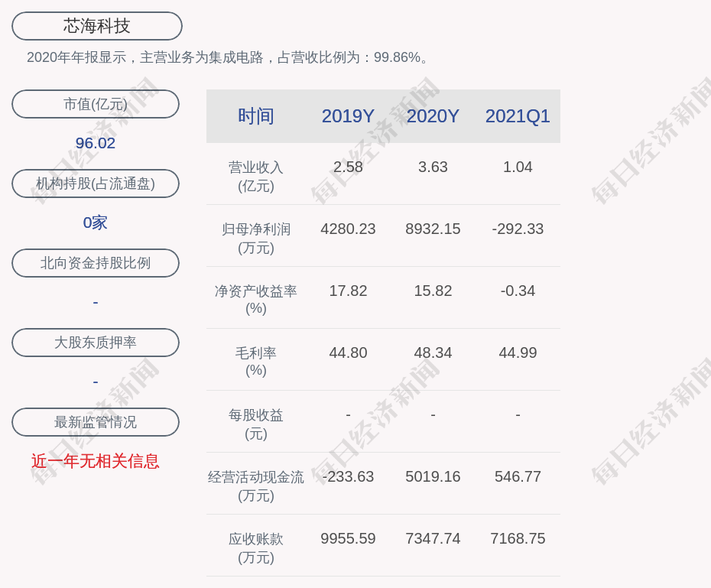Image resolution: width=711 pixels, height=588 pixels.
Task: Click the 经营活动现金流(万元) row label
Action: (x=256, y=486)
